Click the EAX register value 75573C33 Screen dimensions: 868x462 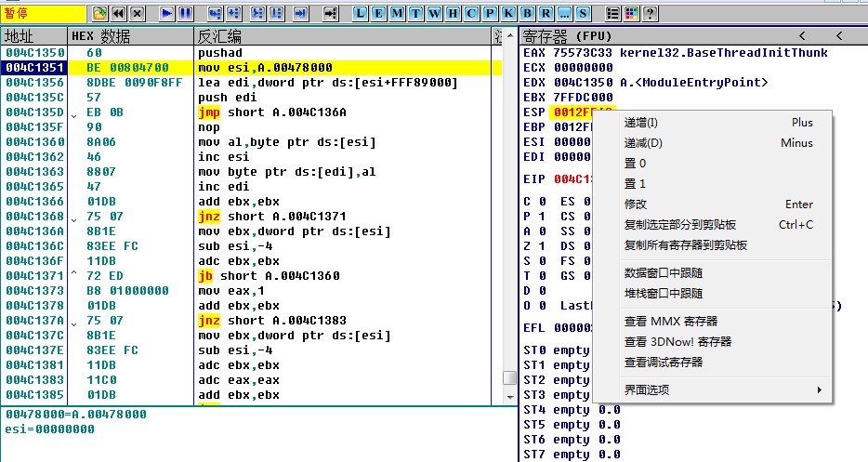583,53
